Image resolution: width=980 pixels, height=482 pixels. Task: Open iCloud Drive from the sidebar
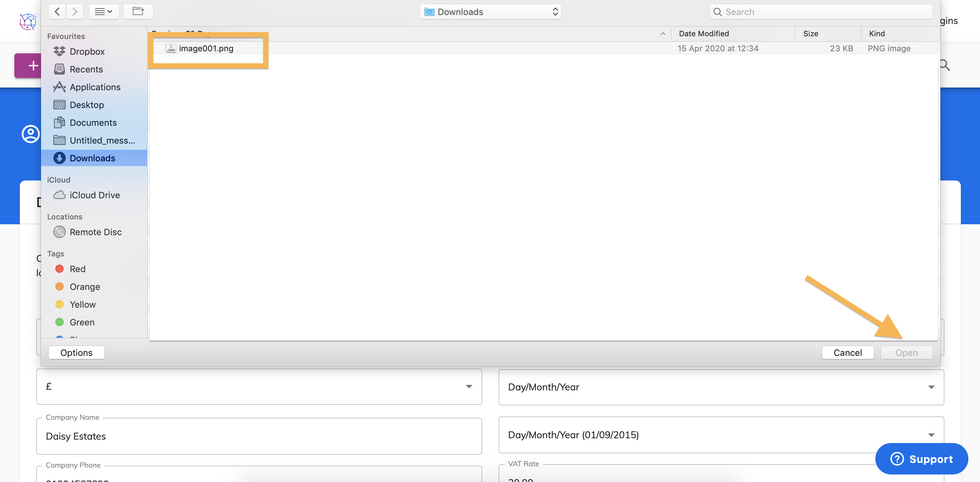(x=94, y=195)
